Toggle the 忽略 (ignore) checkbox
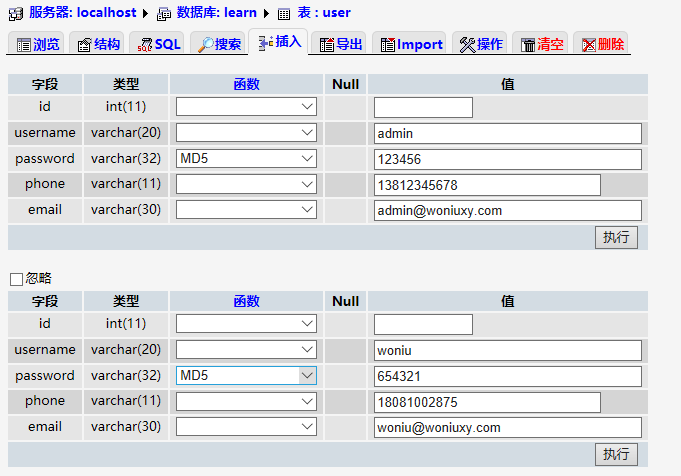 point(16,279)
